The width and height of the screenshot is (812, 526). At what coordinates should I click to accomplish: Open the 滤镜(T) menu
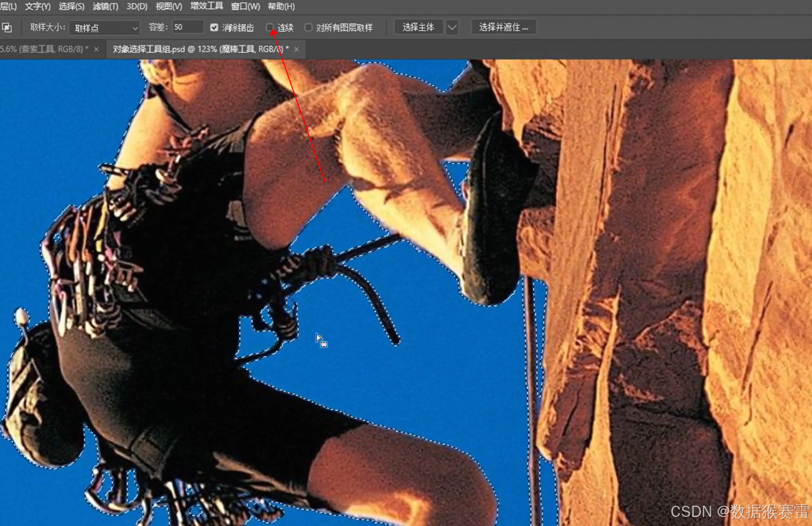(x=106, y=6)
